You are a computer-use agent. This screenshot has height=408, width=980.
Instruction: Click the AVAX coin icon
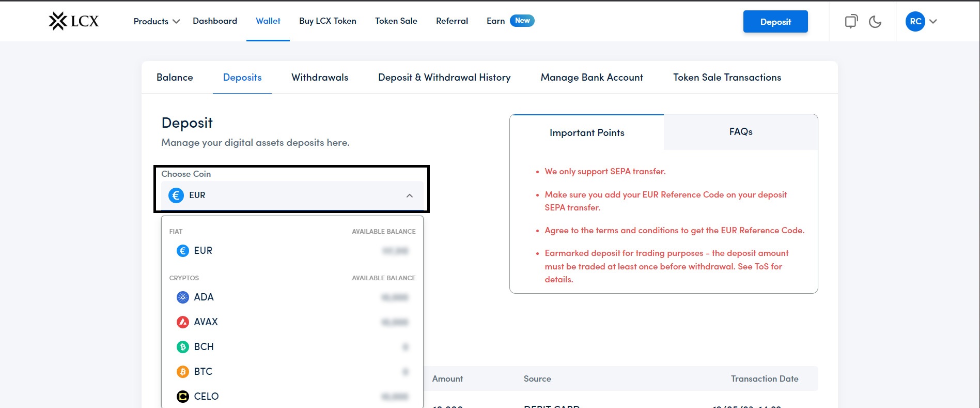[183, 322]
